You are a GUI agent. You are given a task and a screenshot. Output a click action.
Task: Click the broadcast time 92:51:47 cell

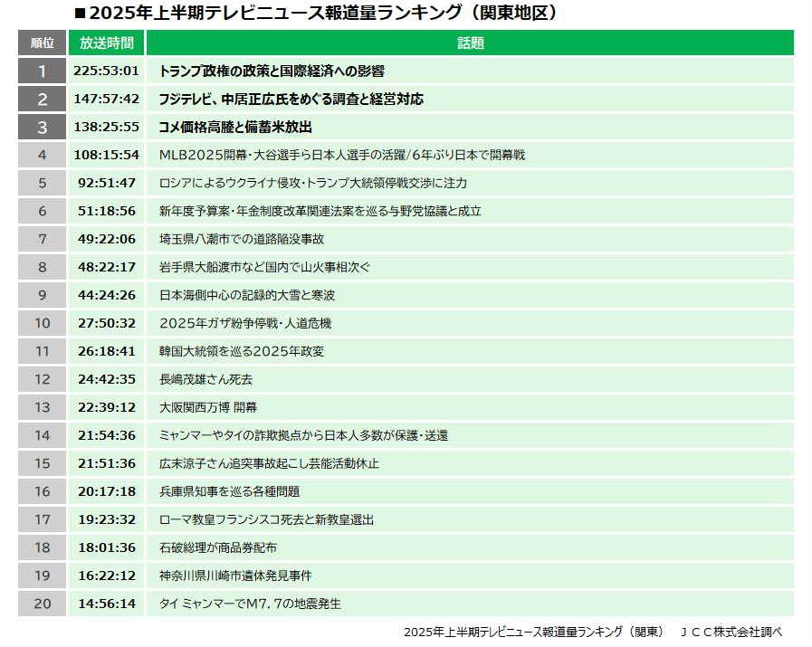click(106, 183)
